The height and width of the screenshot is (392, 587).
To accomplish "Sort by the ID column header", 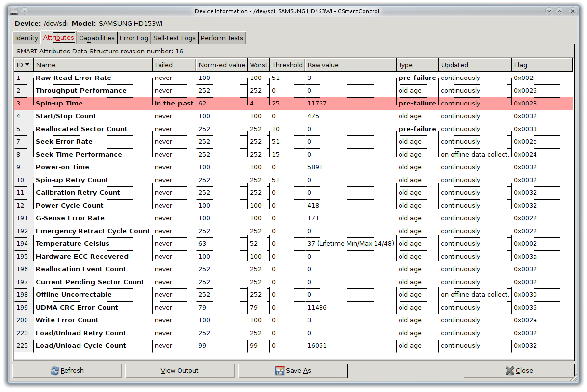I will click(x=24, y=65).
